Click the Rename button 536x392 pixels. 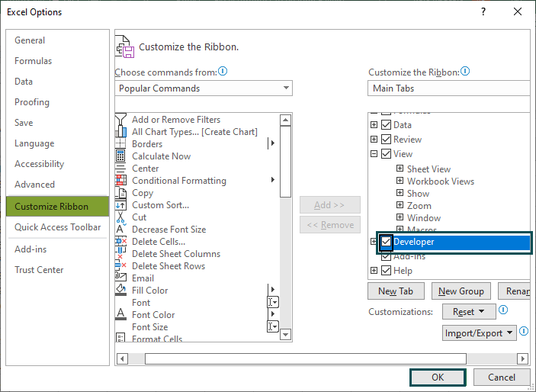[515, 291]
